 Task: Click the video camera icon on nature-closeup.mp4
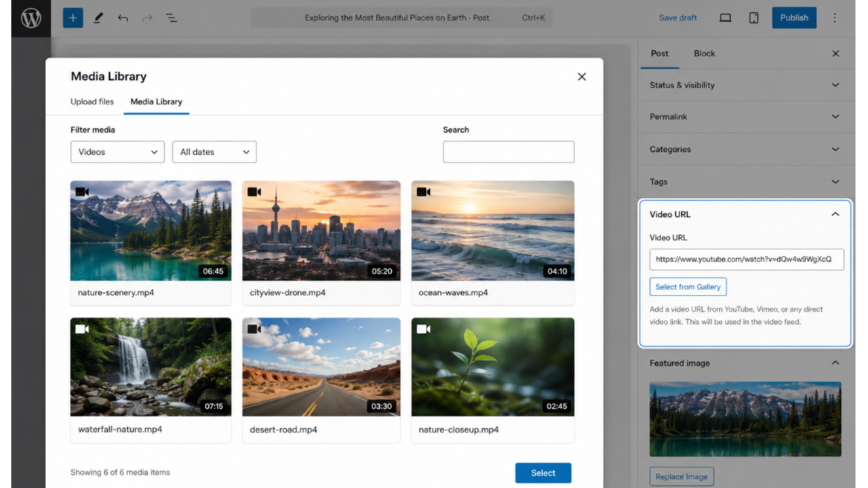point(423,329)
